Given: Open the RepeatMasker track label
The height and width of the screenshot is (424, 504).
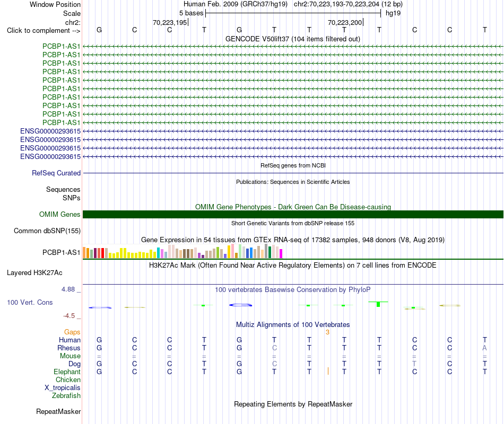Looking at the screenshot, I should (58, 412).
